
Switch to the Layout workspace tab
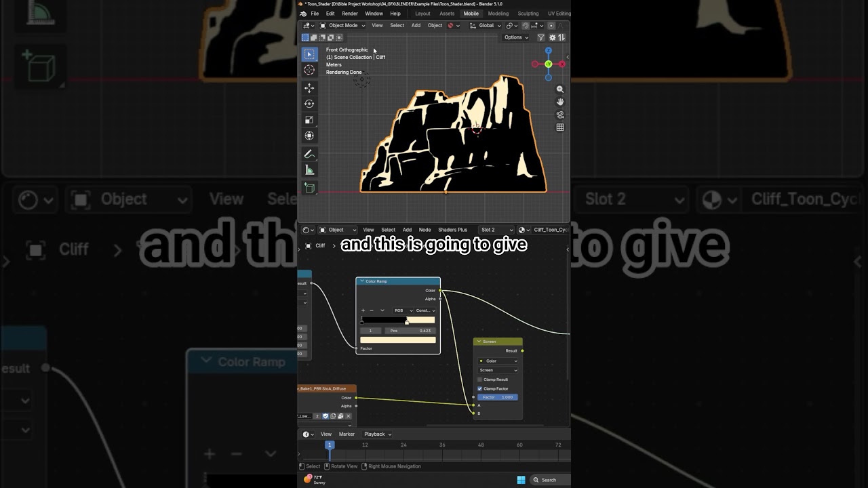pyautogui.click(x=422, y=14)
